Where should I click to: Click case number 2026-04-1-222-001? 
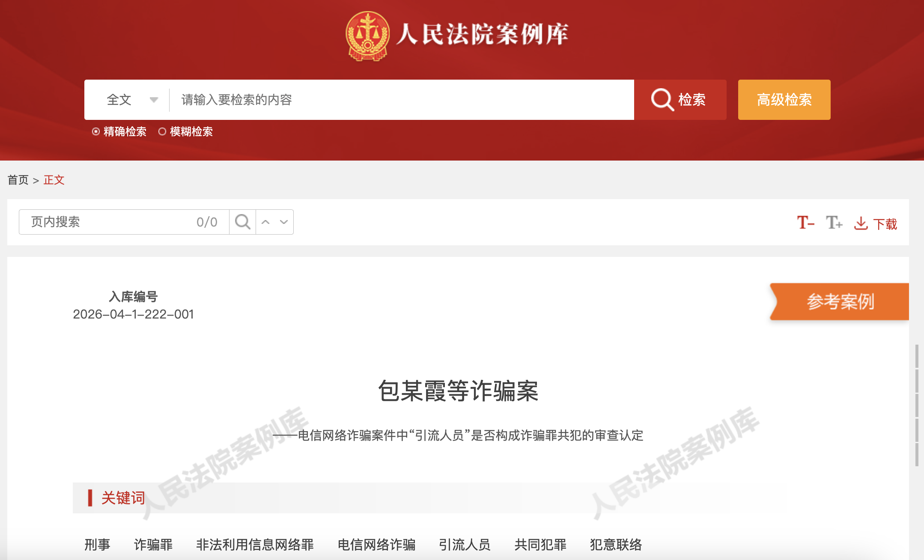pos(134,314)
